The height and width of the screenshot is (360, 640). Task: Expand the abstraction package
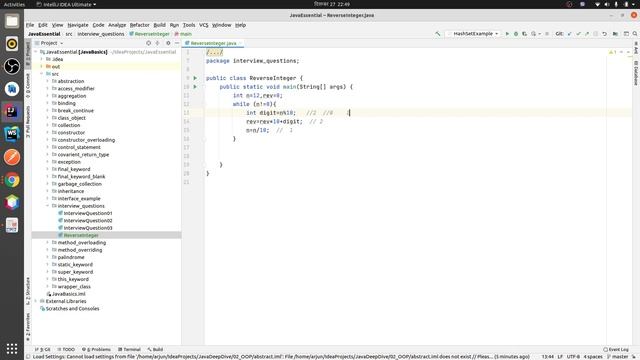47,81
